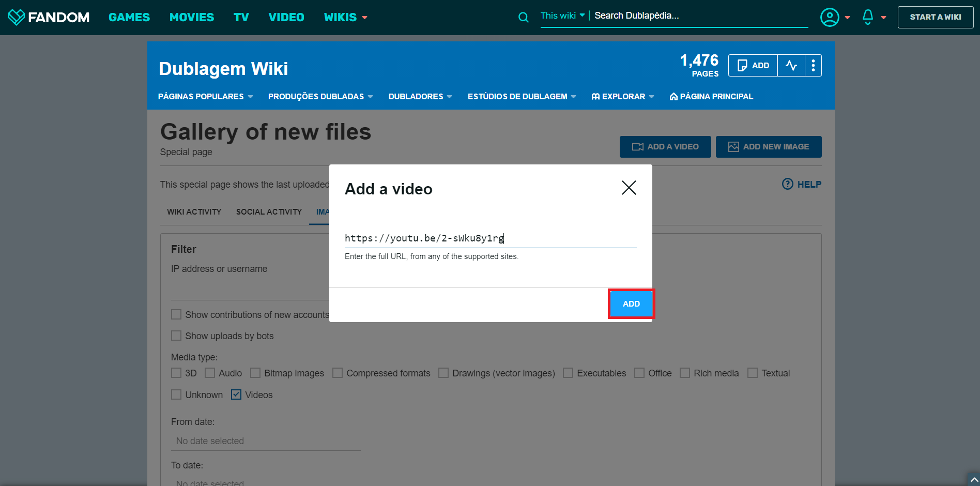Check the Unknown media type box
980x486 pixels.
pyautogui.click(x=176, y=394)
